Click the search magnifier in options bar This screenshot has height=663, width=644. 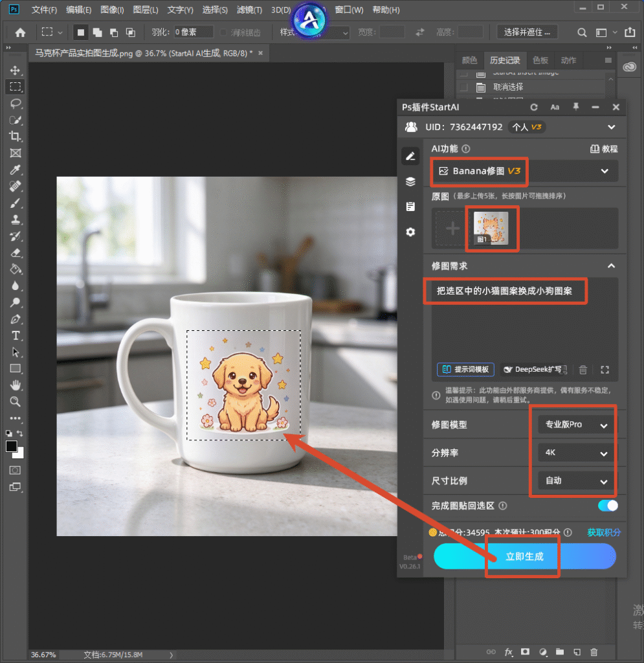582,32
